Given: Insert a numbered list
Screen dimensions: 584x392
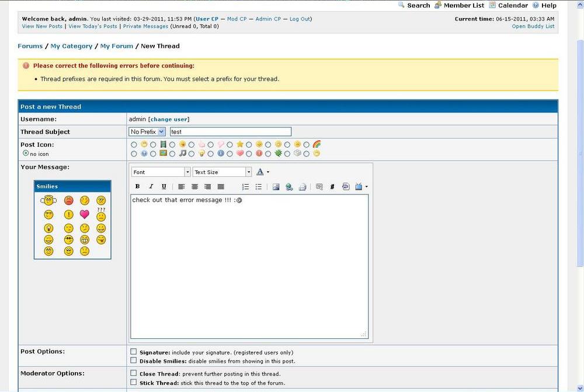Looking at the screenshot, I should tap(245, 187).
